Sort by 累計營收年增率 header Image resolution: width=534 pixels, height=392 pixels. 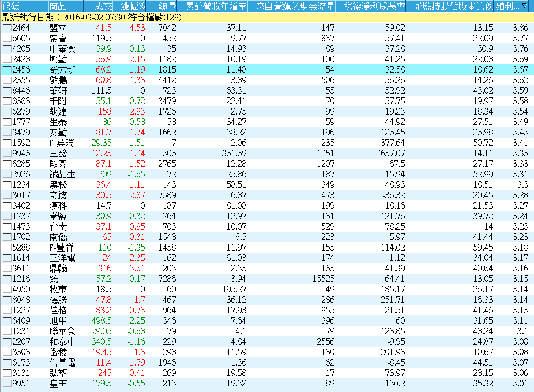212,6
